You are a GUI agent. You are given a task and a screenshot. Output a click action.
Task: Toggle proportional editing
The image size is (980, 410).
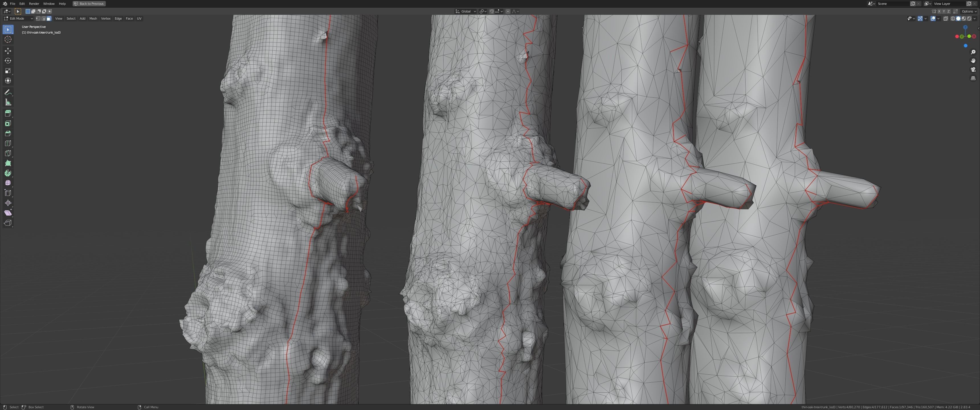(x=508, y=11)
